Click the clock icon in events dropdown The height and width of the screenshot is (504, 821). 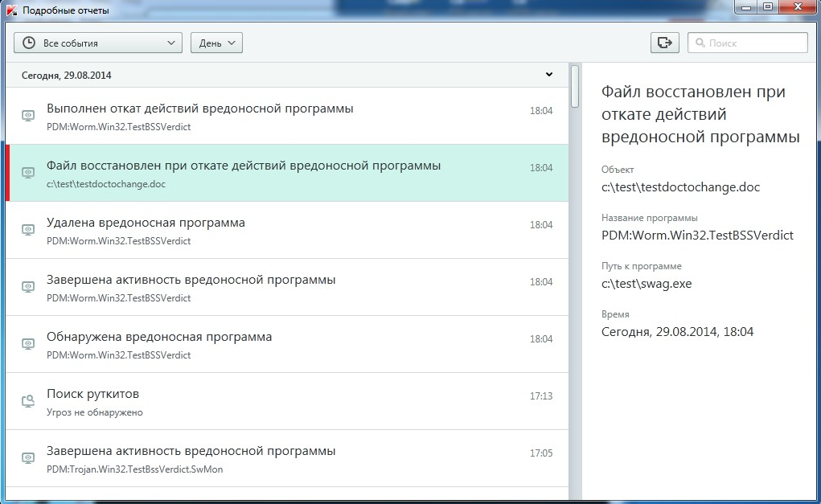tap(29, 43)
